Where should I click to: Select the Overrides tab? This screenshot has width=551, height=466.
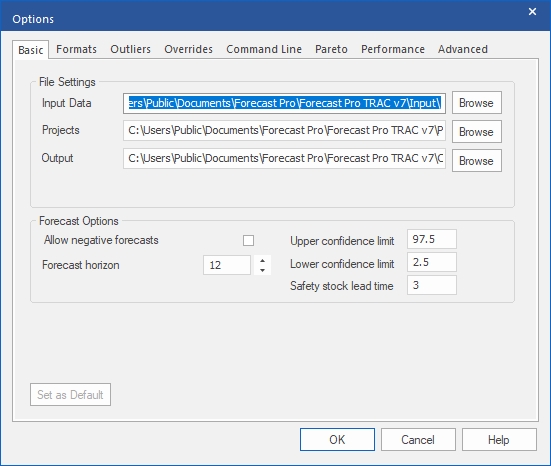(188, 49)
